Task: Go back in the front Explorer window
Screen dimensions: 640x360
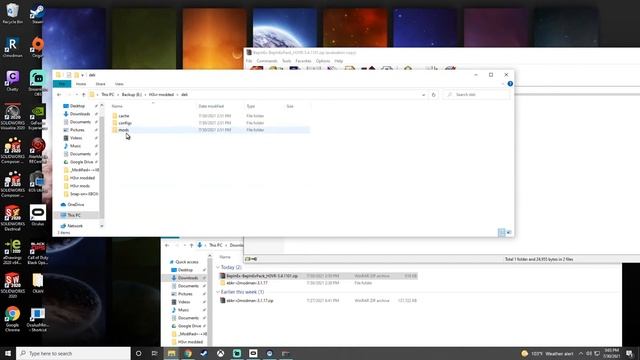Action: 59,95
